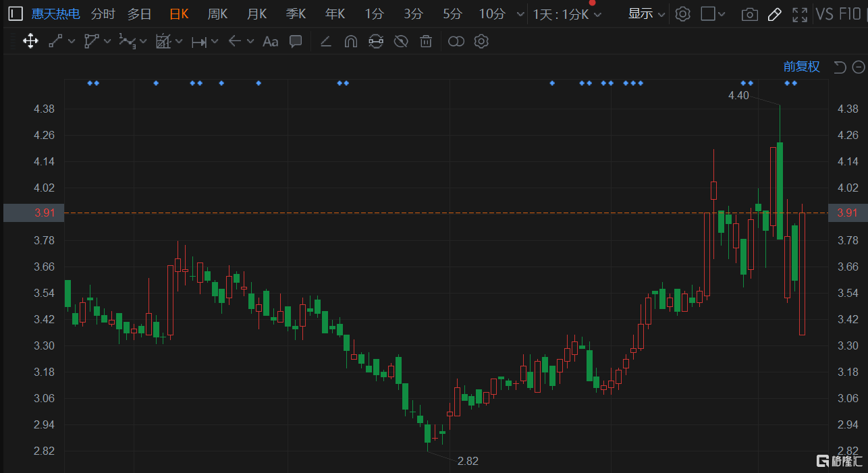Click the 惠天热电 stock name link
The image size is (868, 473).
tap(55, 13)
